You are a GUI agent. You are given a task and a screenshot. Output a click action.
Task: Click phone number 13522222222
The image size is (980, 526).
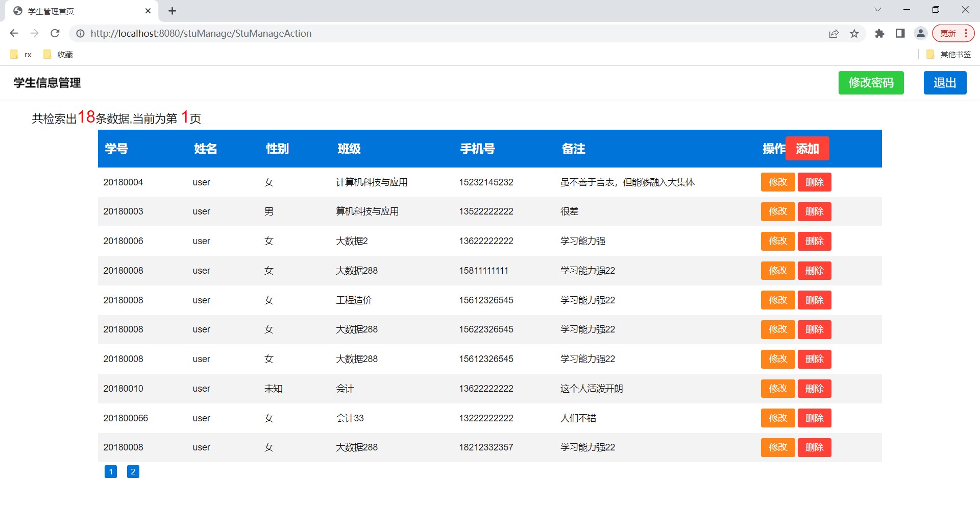486,211
